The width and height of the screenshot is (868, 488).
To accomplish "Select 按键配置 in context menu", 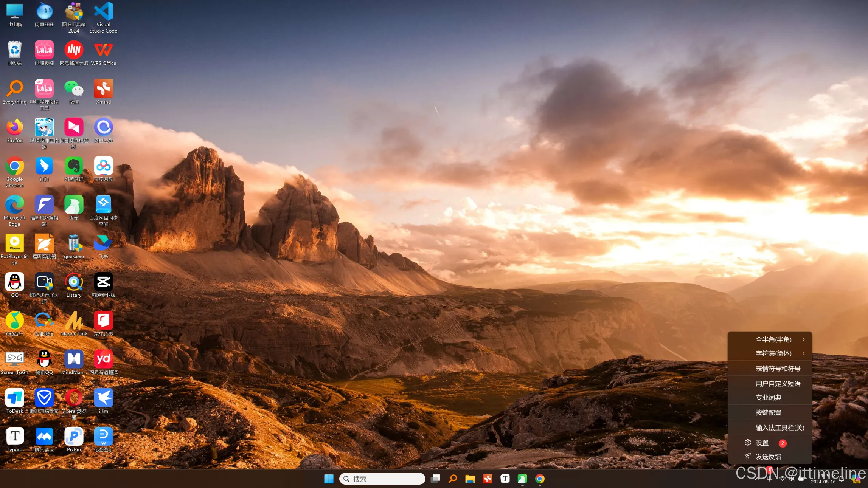I will click(x=768, y=412).
